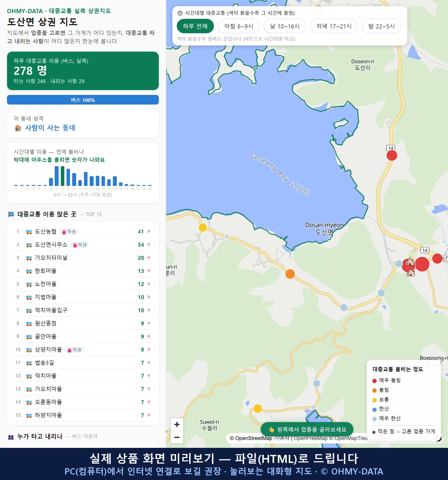This screenshot has height=480, width=448.
Task: Click the green peak-hour bar in the chart
Action: [63, 176]
